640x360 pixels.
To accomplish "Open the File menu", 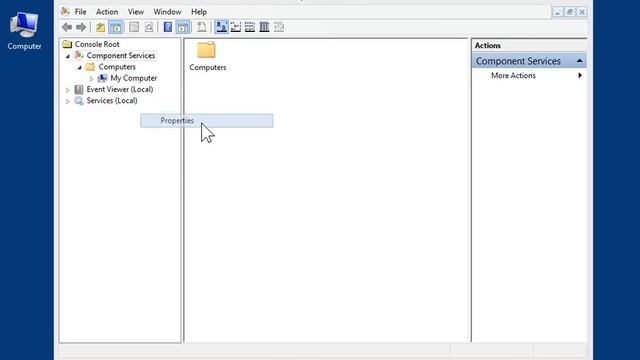I will pos(80,12).
